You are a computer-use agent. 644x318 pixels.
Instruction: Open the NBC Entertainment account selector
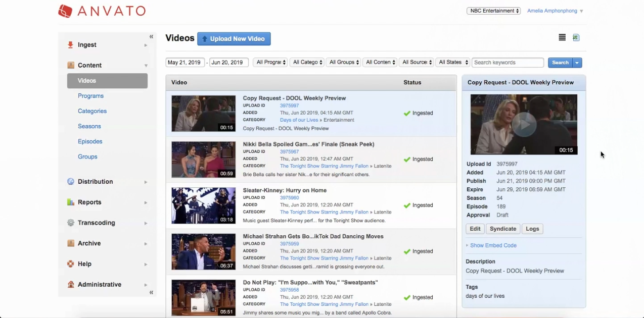(493, 11)
